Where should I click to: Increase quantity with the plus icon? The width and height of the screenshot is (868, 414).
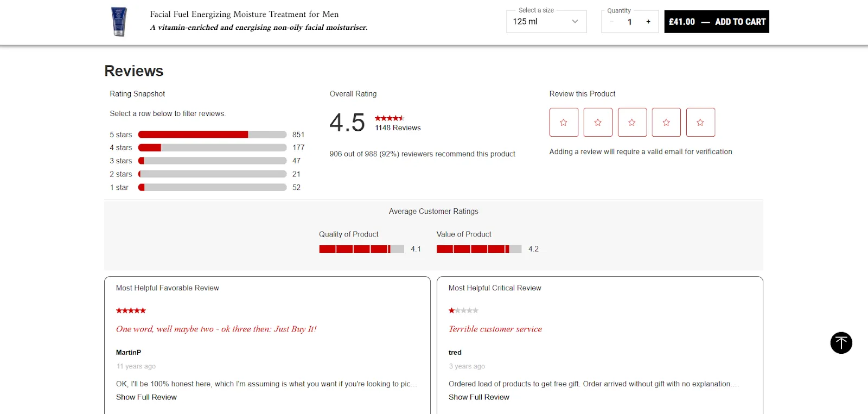648,22
